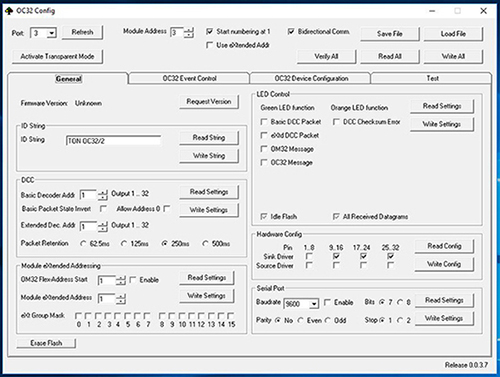Increase the Module Address spinner value
The height and width of the screenshot is (377, 500).
189,30
